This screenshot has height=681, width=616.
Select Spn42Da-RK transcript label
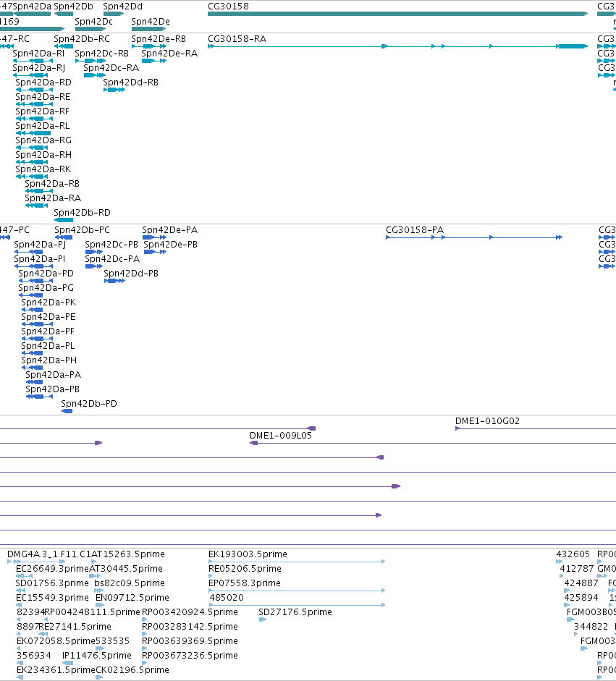(43, 169)
